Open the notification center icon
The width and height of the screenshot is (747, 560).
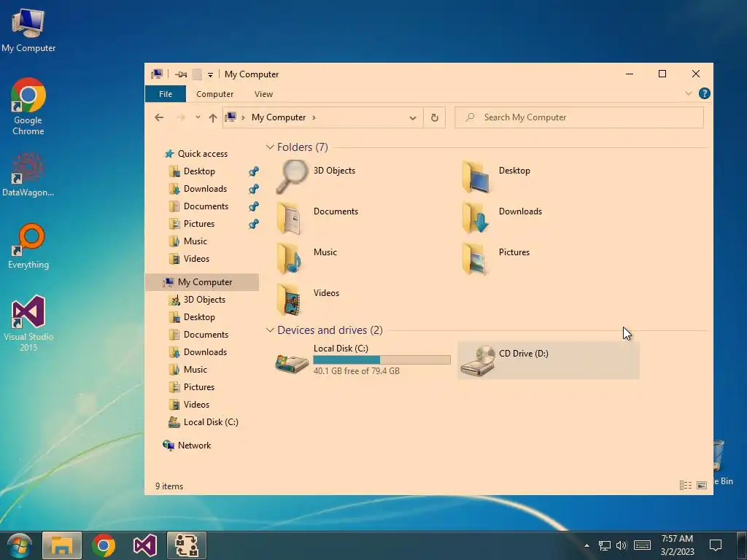pyautogui.click(x=715, y=545)
